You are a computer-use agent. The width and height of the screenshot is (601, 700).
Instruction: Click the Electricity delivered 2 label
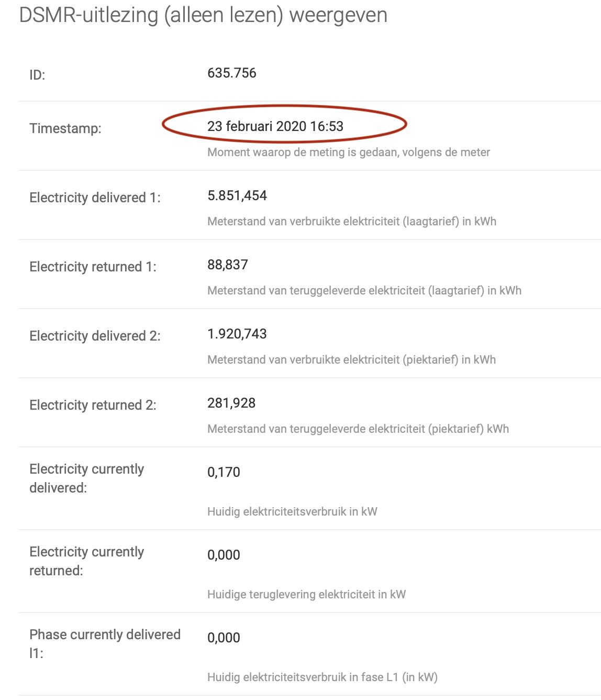[95, 336]
